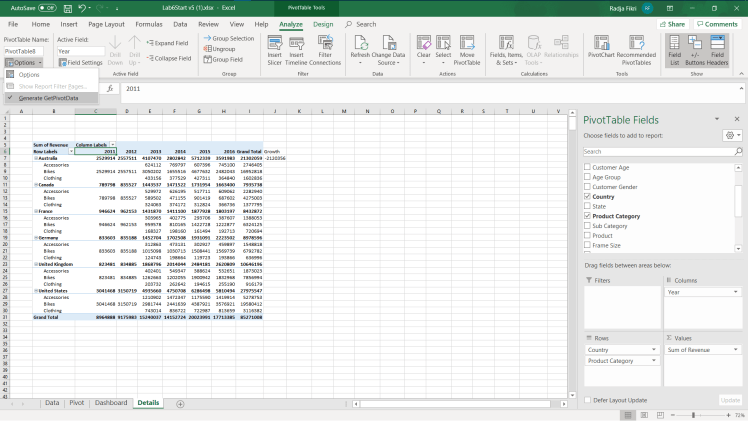Check the Customer Age field checkbox
Screen dimensions: 748x421
coord(587,167)
